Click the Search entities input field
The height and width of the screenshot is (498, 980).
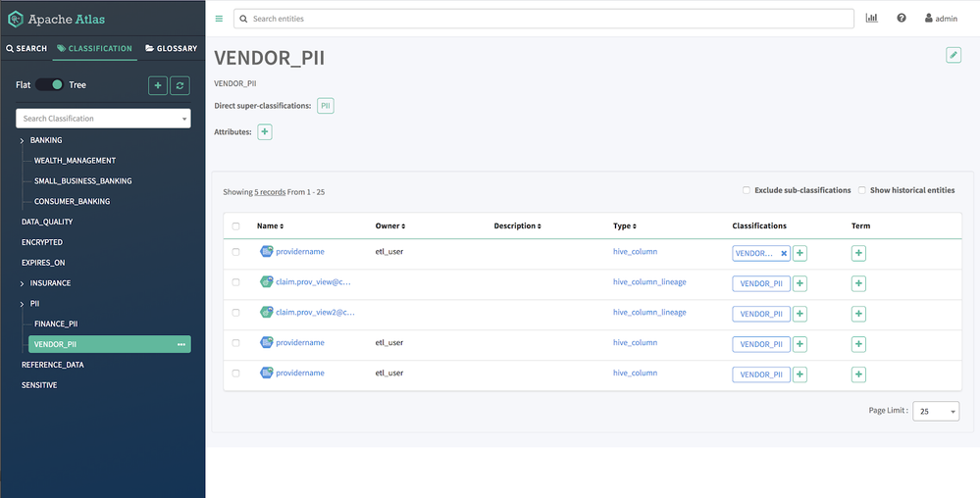[x=543, y=19]
